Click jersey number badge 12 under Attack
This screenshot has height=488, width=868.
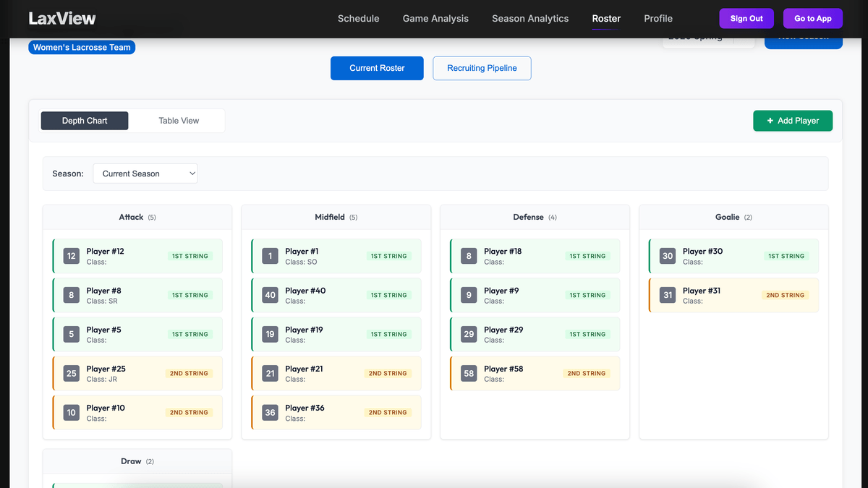(x=70, y=255)
